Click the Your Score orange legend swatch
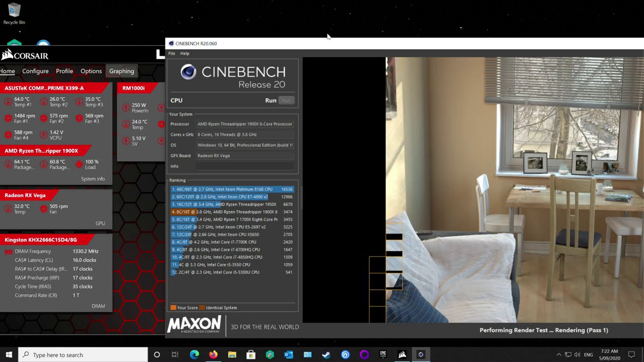Screen dimensions: 644x362 point(173,308)
